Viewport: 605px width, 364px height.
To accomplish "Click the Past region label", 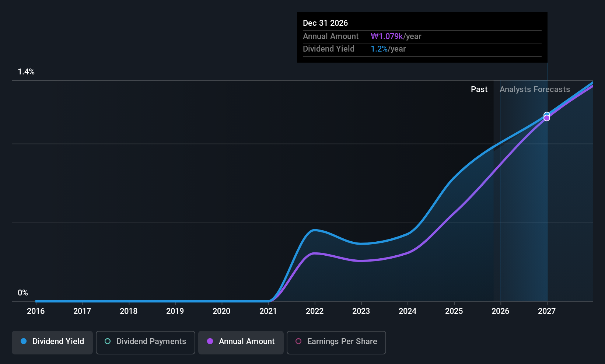I will pos(479,90).
